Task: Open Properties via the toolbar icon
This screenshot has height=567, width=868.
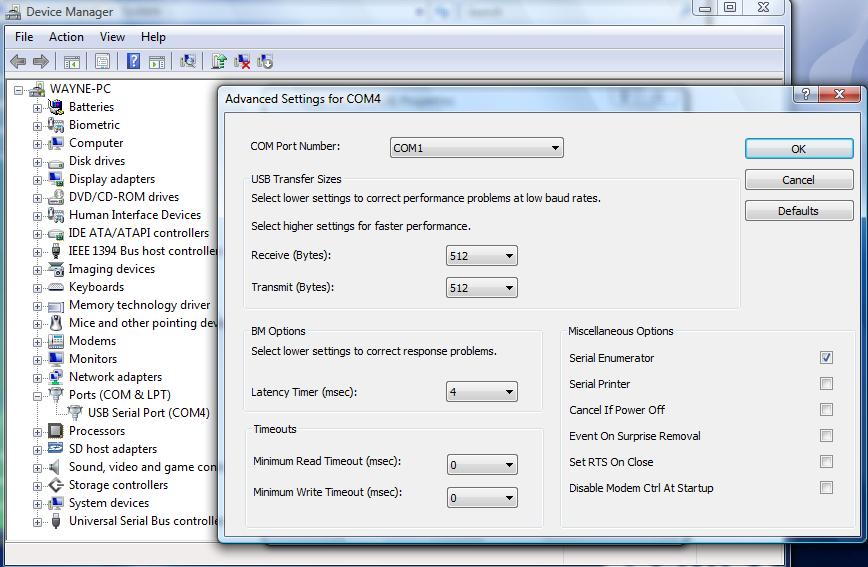Action: click(102, 61)
